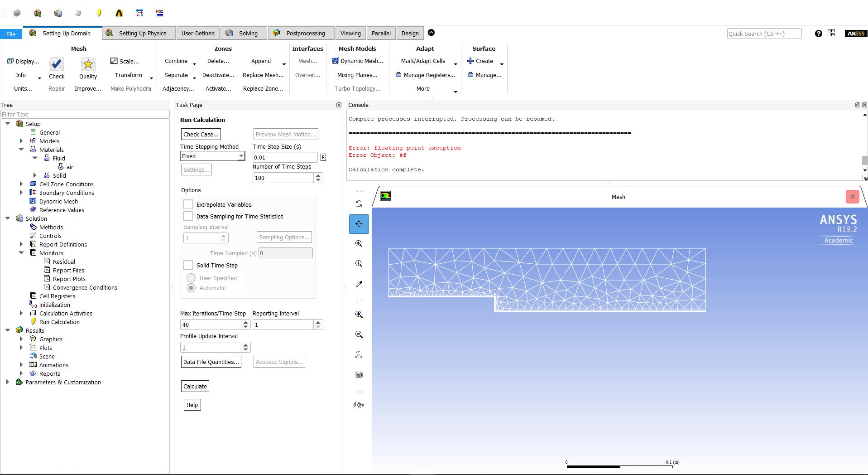Open the File menu

11,34
